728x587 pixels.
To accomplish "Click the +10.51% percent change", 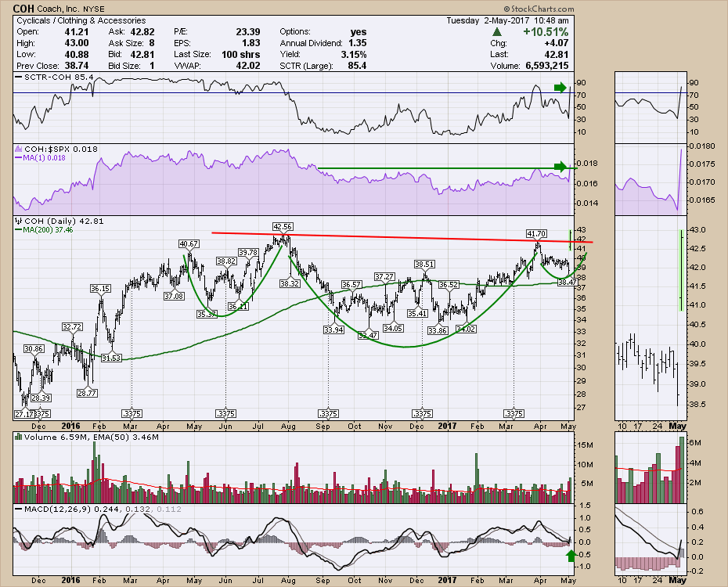I will coord(546,32).
